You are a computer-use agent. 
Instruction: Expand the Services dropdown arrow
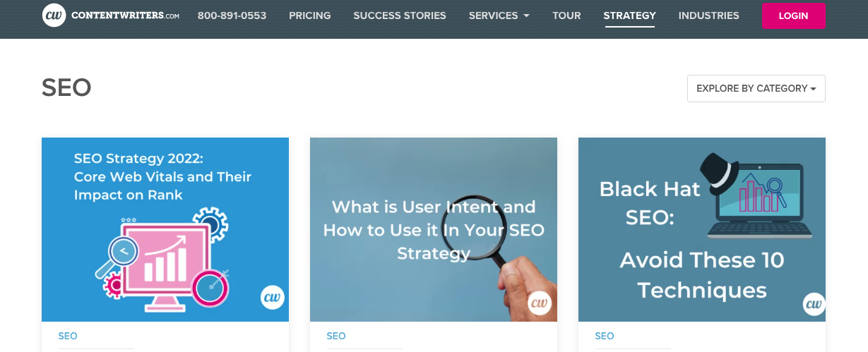(x=526, y=16)
